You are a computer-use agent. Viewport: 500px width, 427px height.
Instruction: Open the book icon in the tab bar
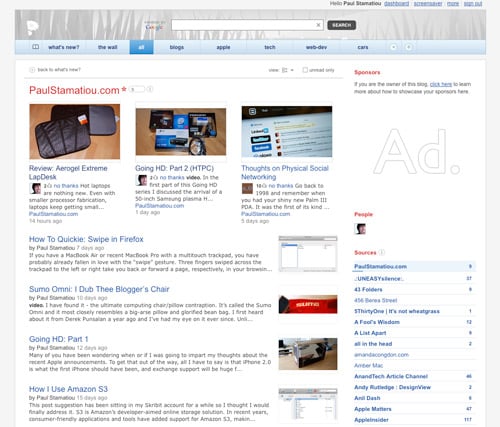(35, 47)
